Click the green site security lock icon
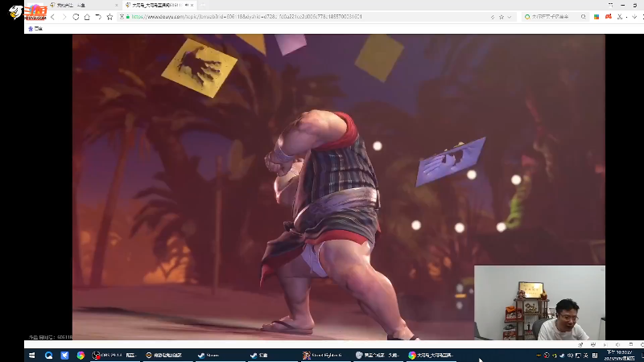The image size is (644, 362). (x=128, y=17)
